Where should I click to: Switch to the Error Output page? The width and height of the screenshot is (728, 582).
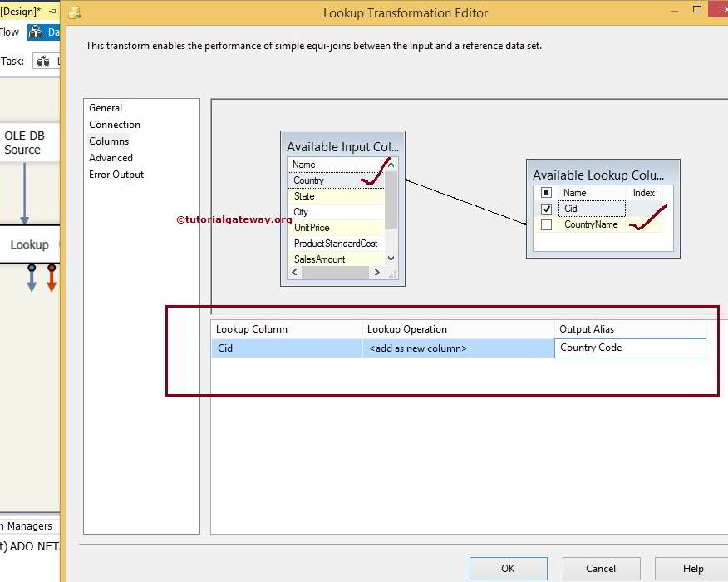click(116, 174)
